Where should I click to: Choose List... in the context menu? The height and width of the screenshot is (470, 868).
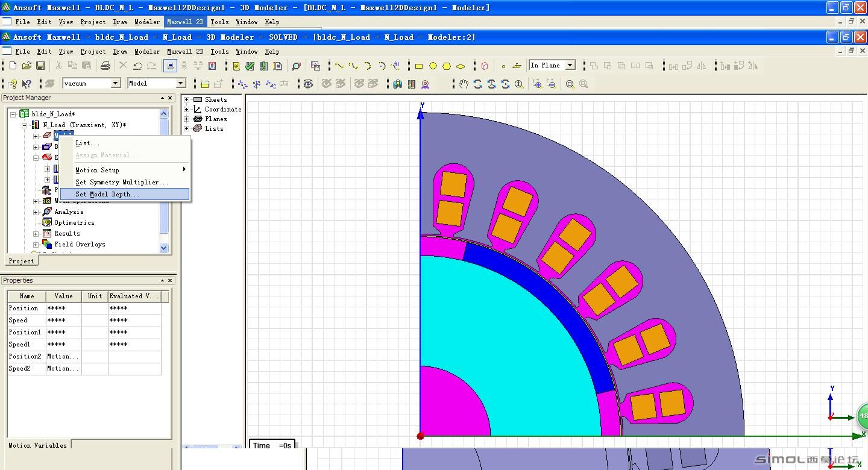point(125,143)
